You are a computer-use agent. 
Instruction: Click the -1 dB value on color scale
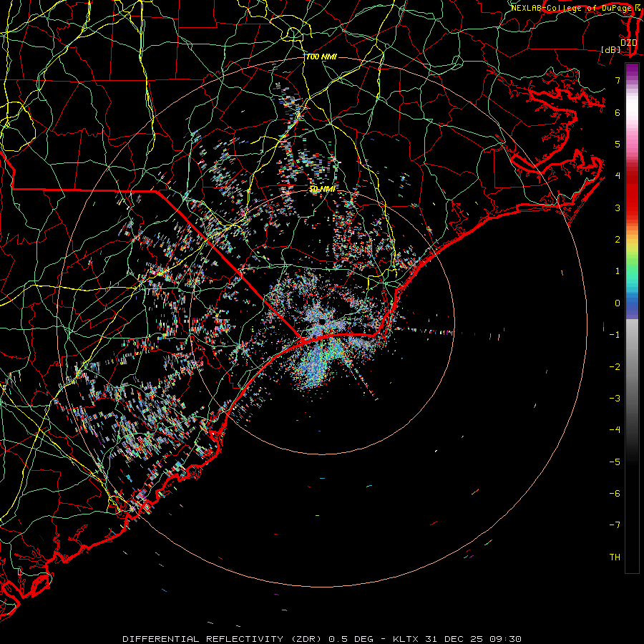click(615, 335)
